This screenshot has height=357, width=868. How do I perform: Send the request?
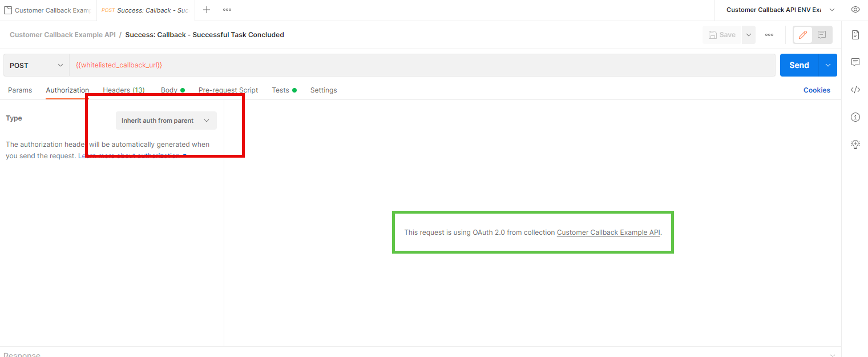(799, 65)
